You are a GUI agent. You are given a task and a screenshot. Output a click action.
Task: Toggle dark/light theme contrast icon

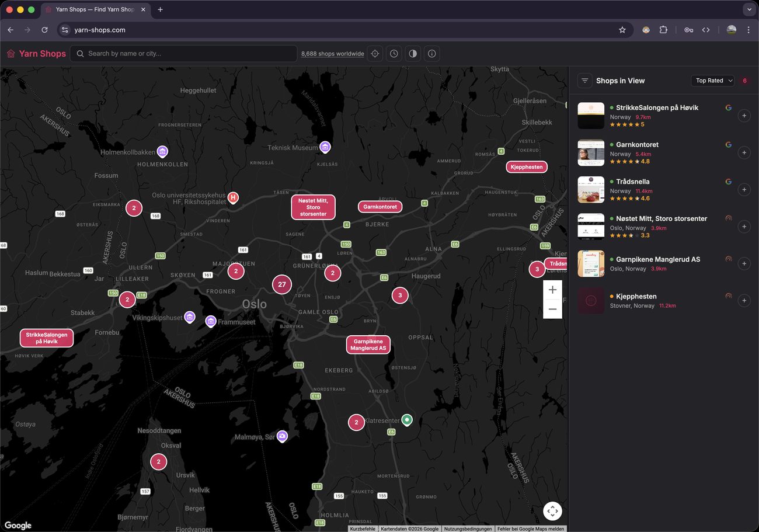coord(413,54)
